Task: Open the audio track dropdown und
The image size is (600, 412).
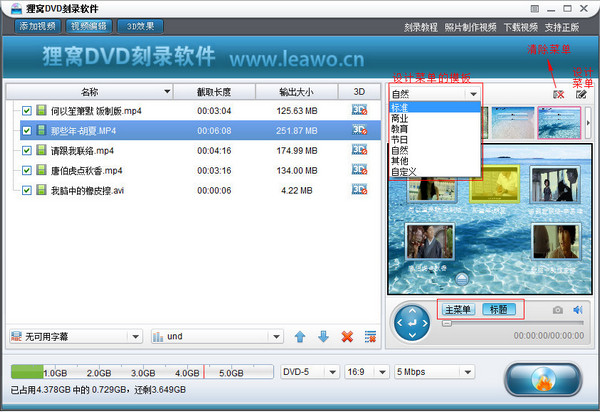Action: point(217,337)
